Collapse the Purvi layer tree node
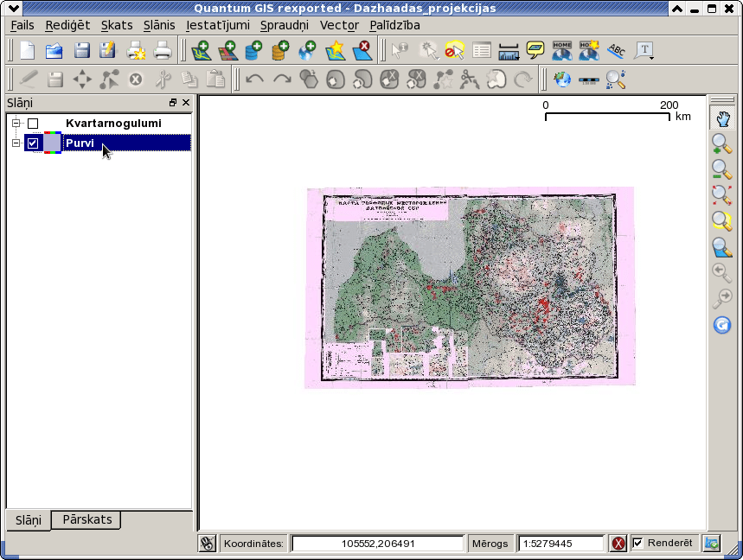Image resolution: width=743 pixels, height=560 pixels. coord(16,143)
